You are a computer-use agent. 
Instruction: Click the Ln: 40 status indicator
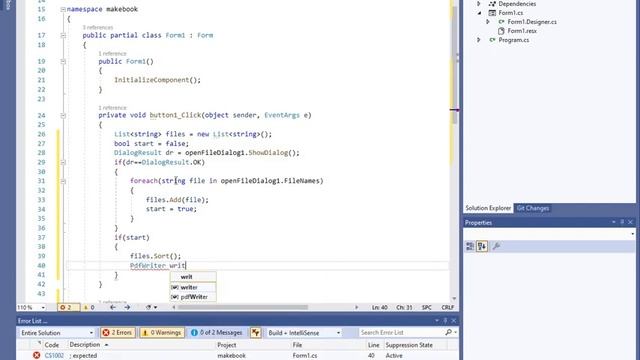(380, 307)
